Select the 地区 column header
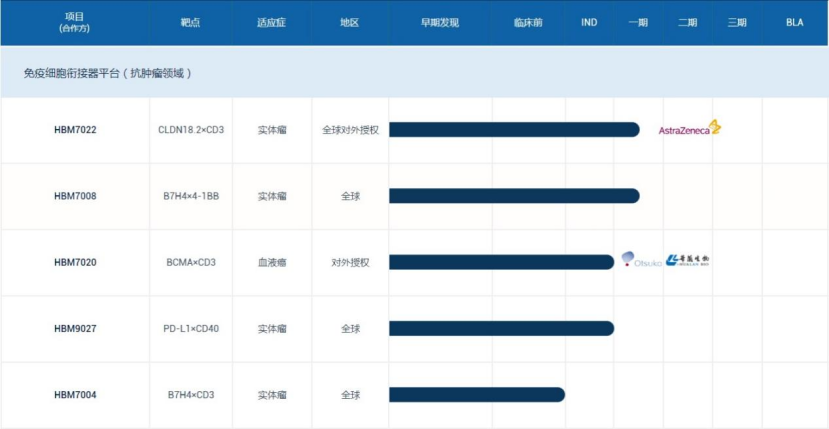Viewport: 829px width, 429px height. 350,22
